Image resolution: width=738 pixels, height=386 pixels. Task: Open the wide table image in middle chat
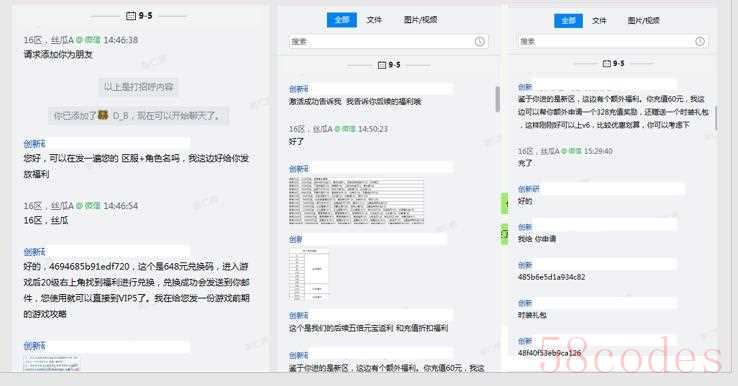point(356,201)
